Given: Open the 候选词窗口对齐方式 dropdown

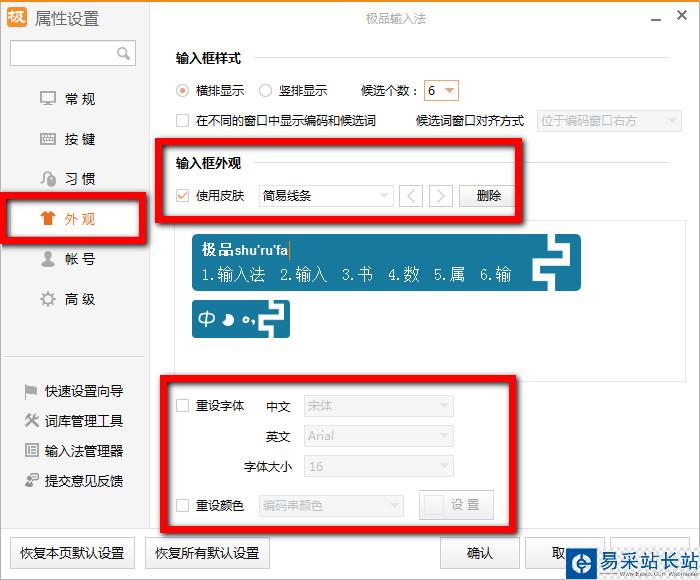Looking at the screenshot, I should (x=609, y=121).
